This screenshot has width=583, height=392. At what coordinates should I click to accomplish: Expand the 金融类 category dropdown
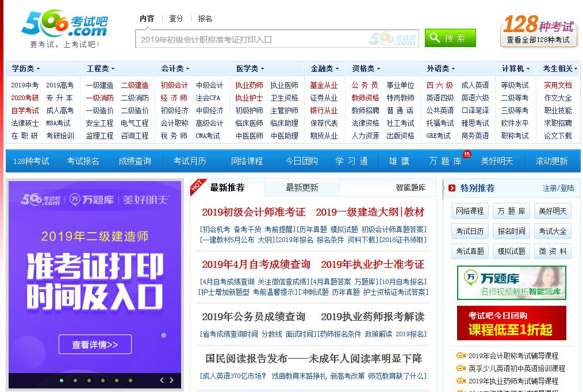pos(325,69)
